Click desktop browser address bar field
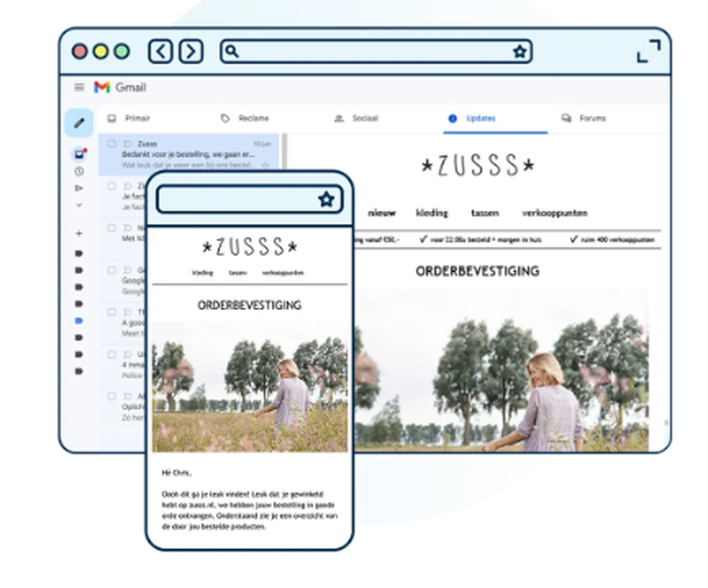This screenshot has width=708, height=588. pos(376,52)
